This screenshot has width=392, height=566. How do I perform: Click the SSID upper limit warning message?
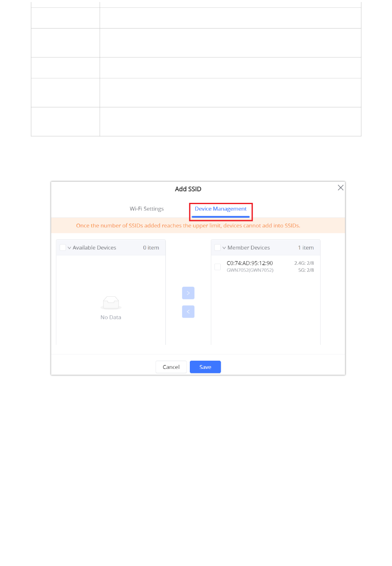(188, 226)
